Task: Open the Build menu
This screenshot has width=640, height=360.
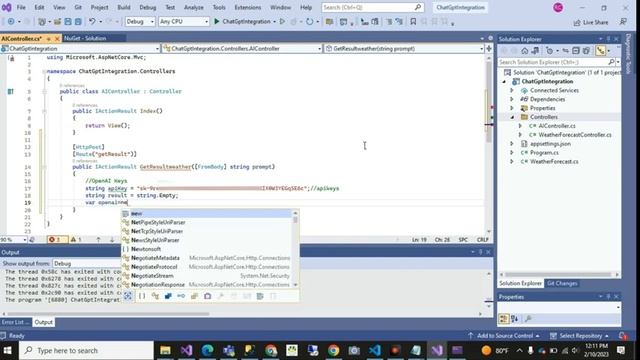Action: pos(124,7)
